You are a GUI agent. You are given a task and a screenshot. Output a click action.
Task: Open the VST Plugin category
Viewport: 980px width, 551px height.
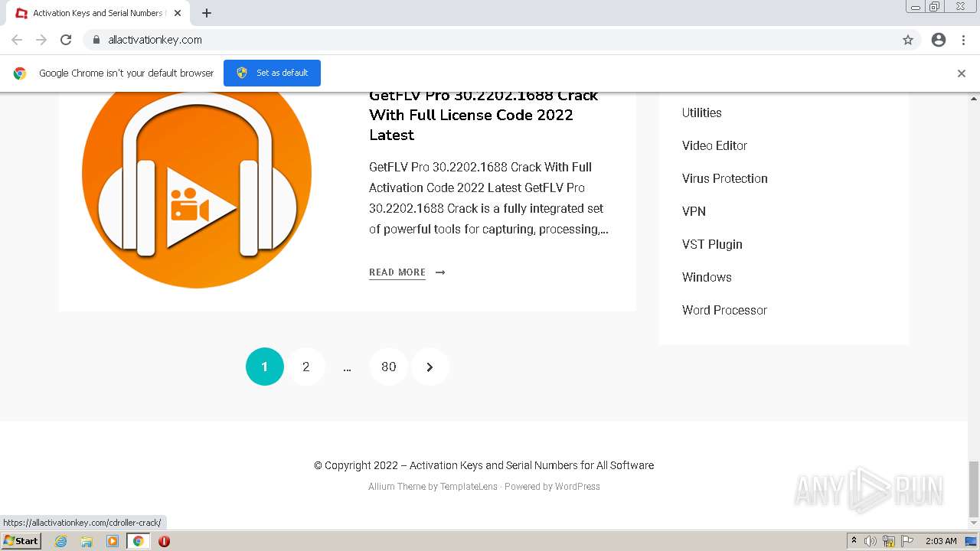pyautogui.click(x=712, y=244)
